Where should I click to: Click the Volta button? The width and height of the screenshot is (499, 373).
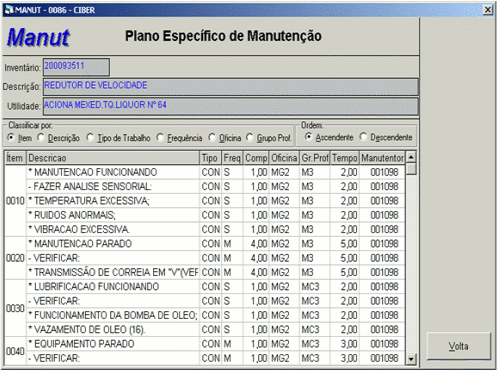coord(459,346)
